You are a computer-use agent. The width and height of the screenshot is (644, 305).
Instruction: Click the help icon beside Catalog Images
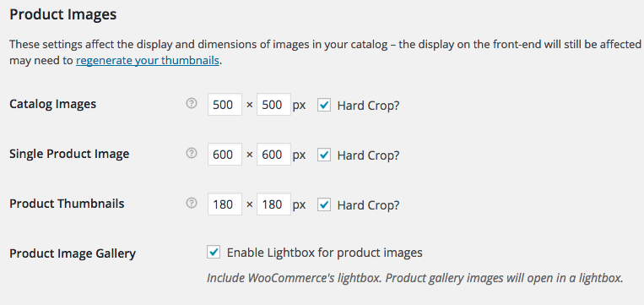[x=192, y=104]
